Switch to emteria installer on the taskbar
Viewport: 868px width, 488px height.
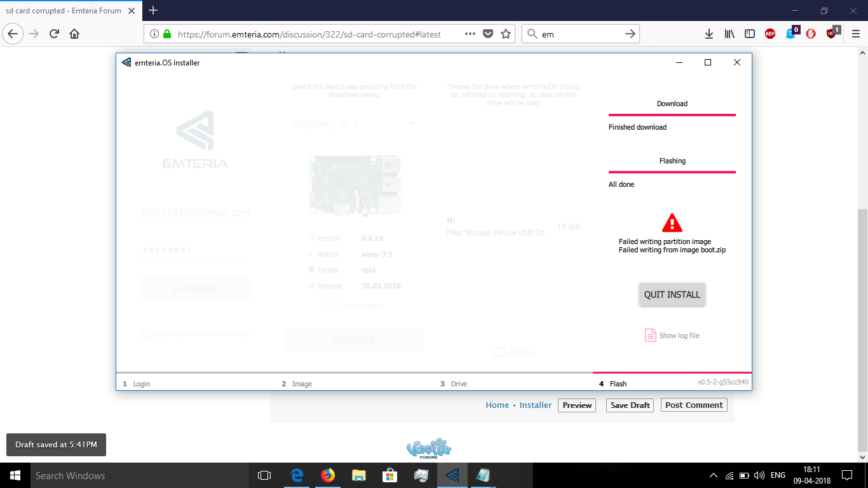(452, 475)
